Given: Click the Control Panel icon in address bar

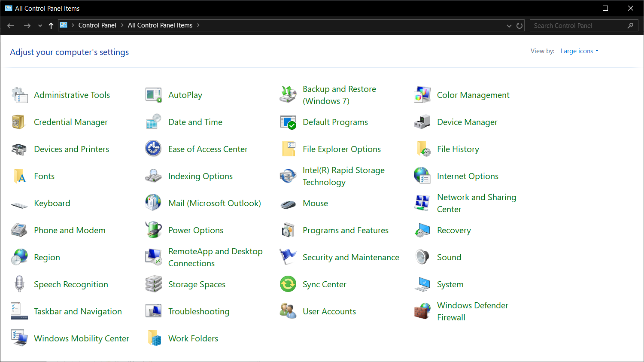Looking at the screenshot, I should pyautogui.click(x=64, y=25).
